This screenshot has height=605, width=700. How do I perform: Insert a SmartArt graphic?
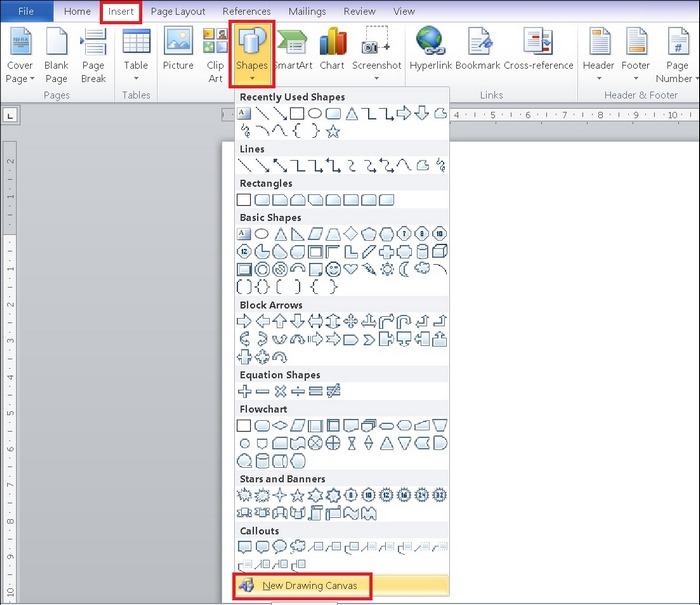[293, 49]
